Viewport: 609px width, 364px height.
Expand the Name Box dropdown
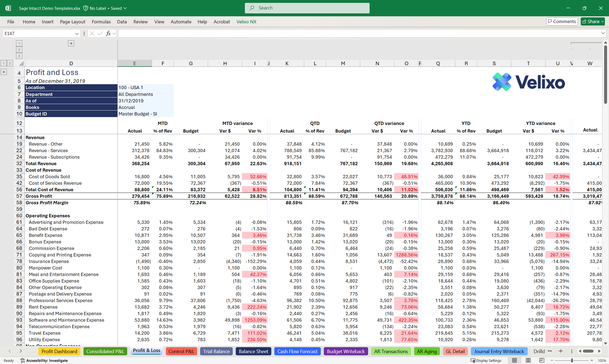[x=77, y=34]
